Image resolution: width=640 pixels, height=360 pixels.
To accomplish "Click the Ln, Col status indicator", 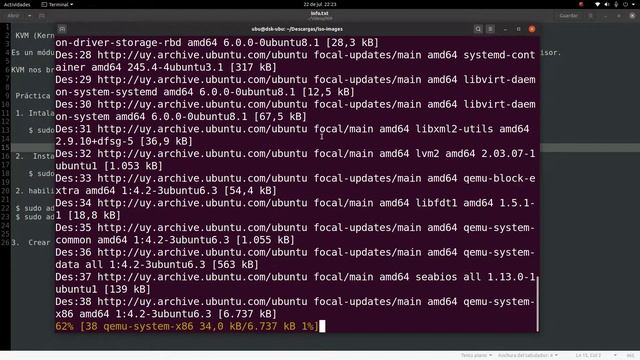I will pyautogui.click(x=588, y=356).
